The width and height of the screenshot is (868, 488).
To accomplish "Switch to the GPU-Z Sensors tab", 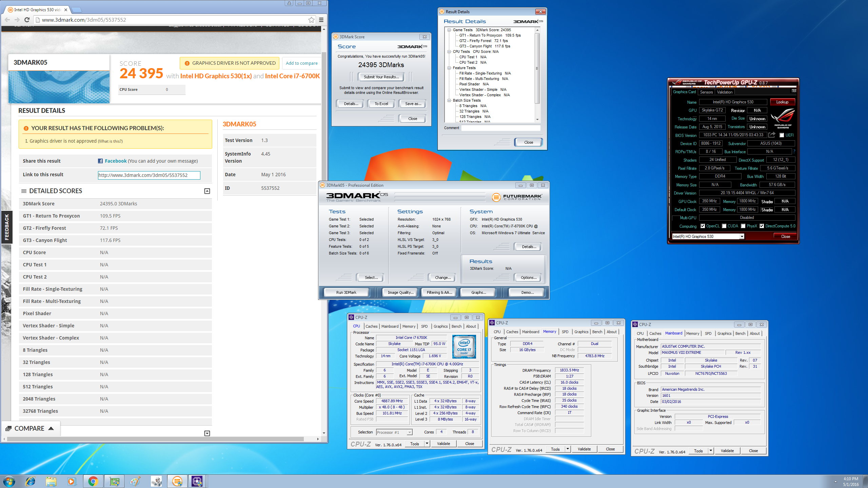I will (x=706, y=92).
